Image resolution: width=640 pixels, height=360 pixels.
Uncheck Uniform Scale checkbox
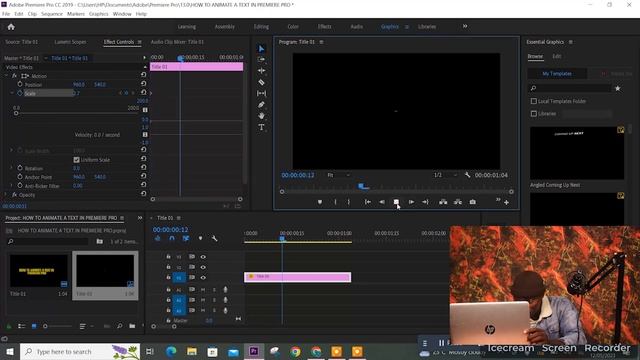(76, 160)
